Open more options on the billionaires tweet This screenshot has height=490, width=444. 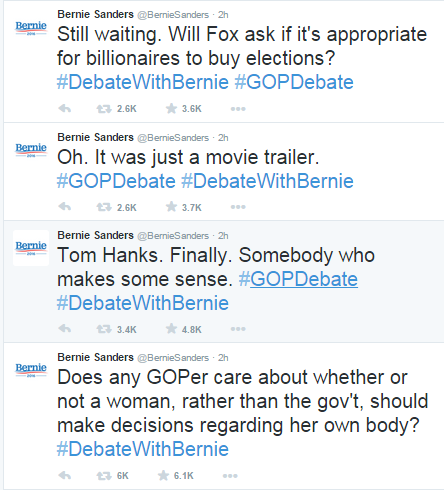pyautogui.click(x=238, y=109)
